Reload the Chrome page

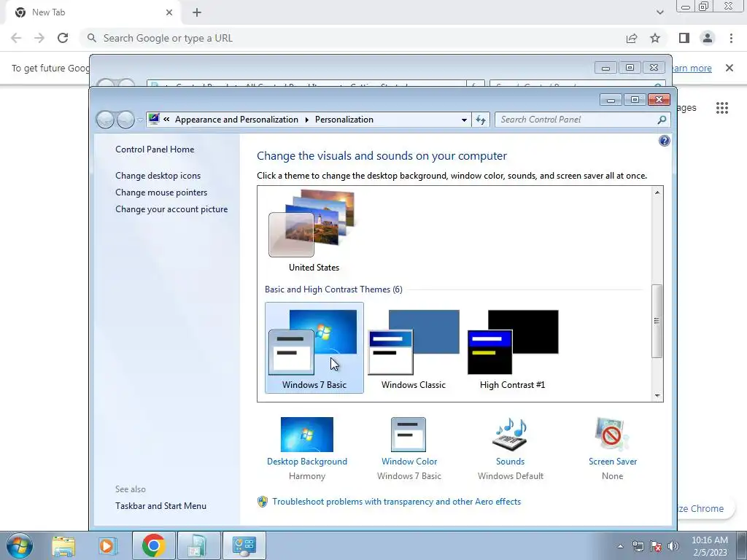pyautogui.click(x=63, y=38)
